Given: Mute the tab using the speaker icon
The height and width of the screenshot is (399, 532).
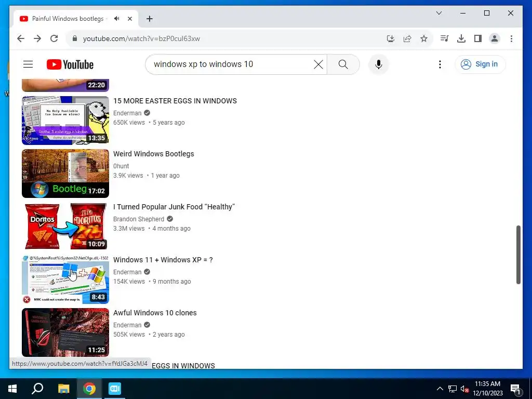Looking at the screenshot, I should click(117, 19).
